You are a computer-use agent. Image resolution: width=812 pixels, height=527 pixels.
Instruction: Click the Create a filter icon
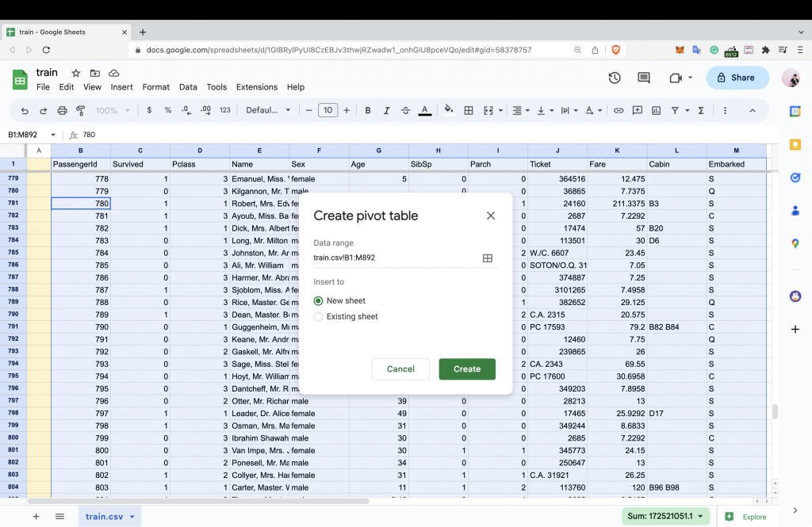675,110
